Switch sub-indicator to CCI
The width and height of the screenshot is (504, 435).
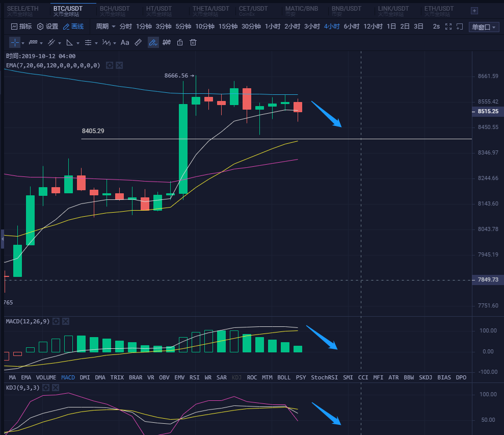tap(363, 377)
